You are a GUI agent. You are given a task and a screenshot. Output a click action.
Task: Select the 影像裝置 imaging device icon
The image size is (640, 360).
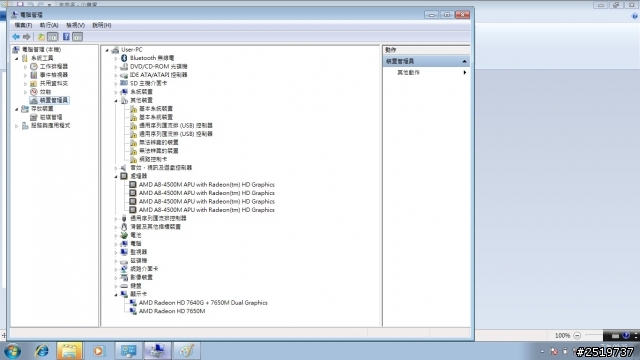(x=124, y=278)
